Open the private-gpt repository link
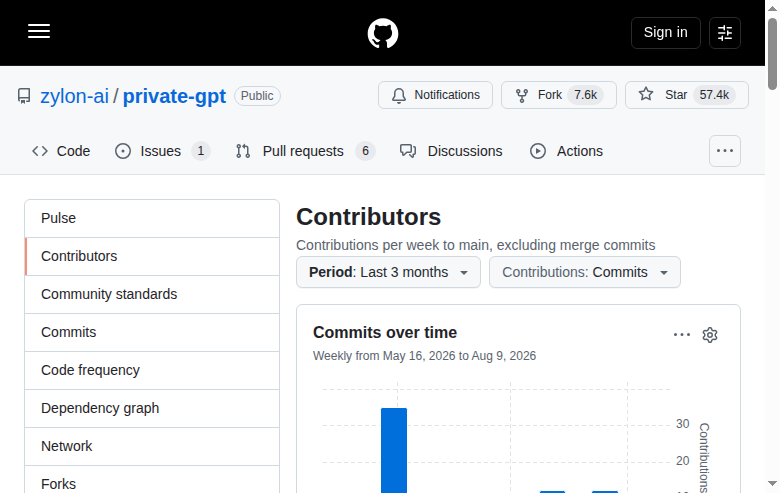This screenshot has height=493, width=780. [x=174, y=96]
